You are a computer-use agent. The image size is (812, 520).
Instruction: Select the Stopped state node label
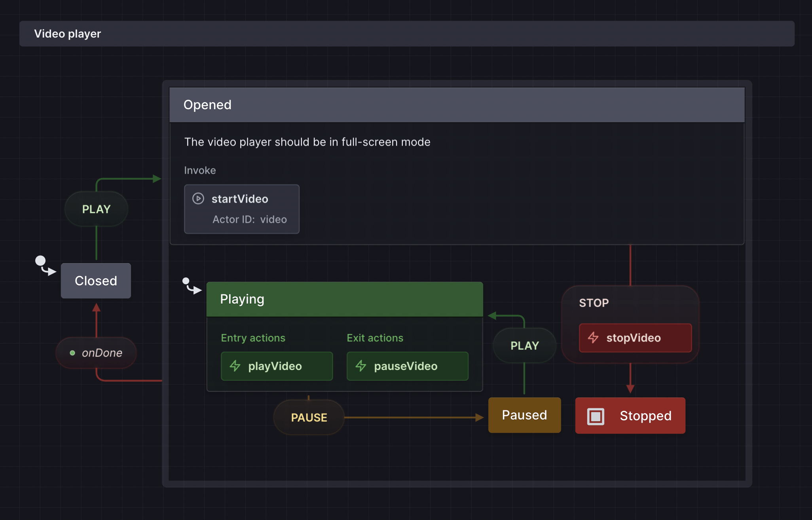[x=645, y=416]
